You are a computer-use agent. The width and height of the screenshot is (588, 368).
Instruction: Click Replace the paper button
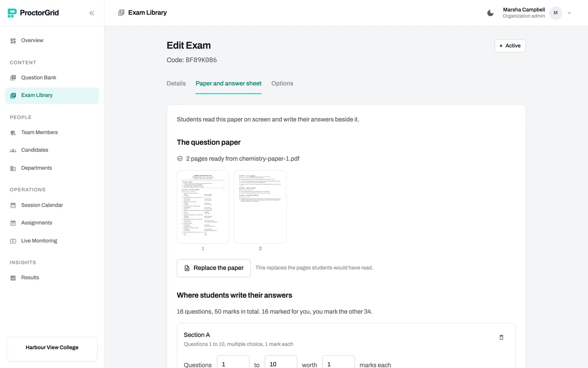(x=214, y=268)
